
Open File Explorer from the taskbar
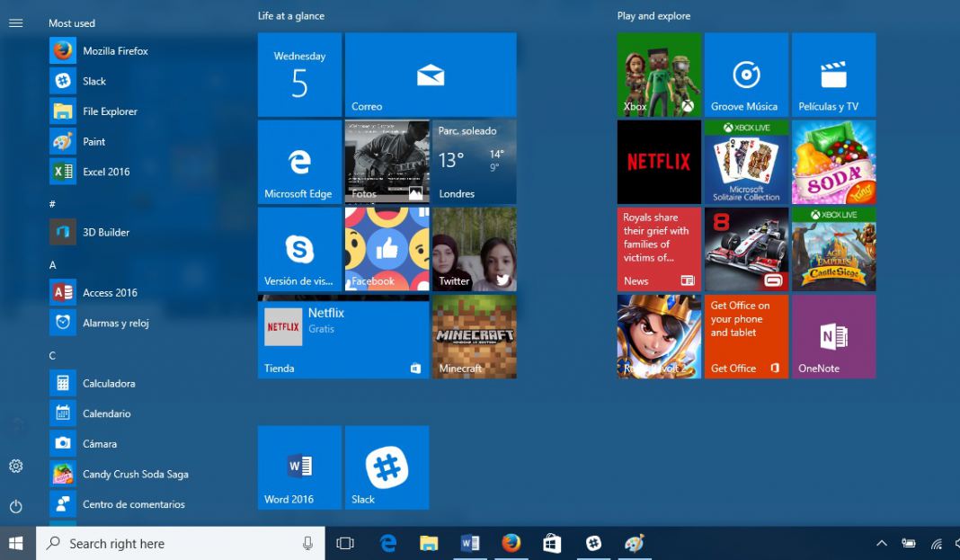[429, 544]
